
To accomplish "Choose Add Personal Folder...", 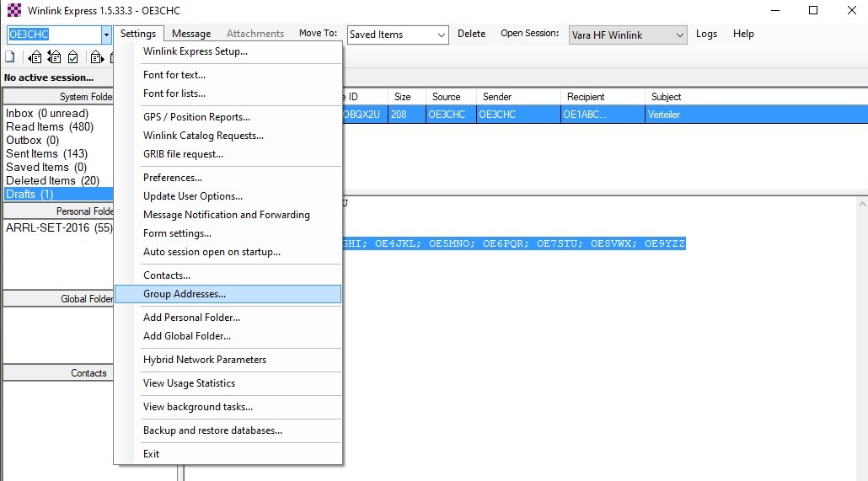I will pos(228,318).
